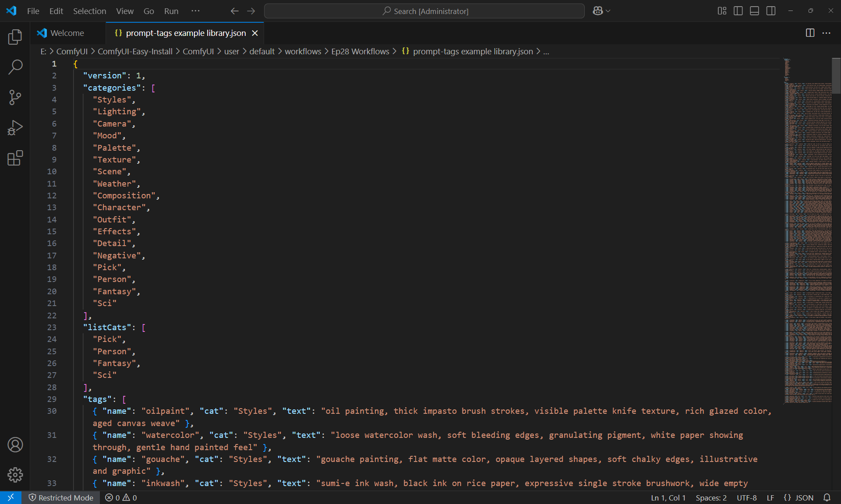Toggle the secondary side bar
The height and width of the screenshot is (504, 841).
tap(771, 11)
